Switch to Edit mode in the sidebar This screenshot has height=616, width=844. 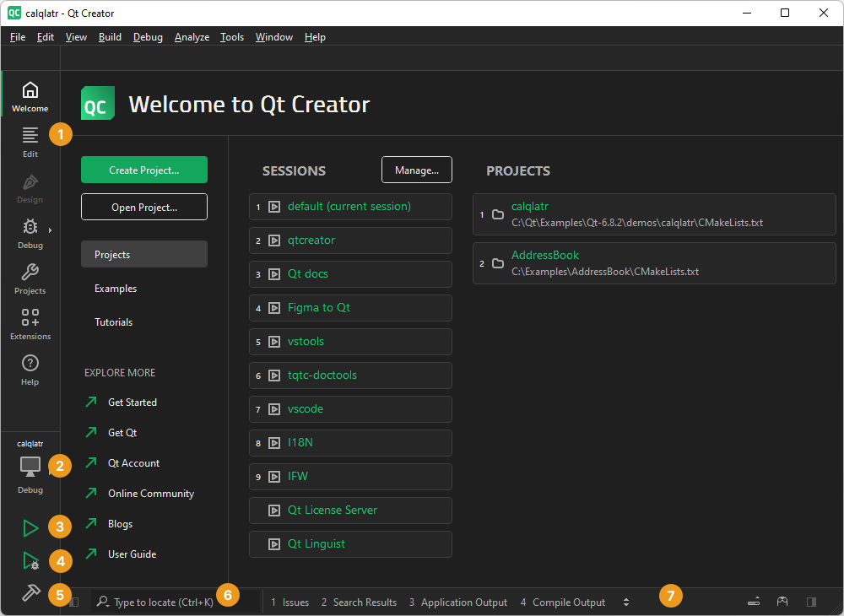(x=30, y=142)
